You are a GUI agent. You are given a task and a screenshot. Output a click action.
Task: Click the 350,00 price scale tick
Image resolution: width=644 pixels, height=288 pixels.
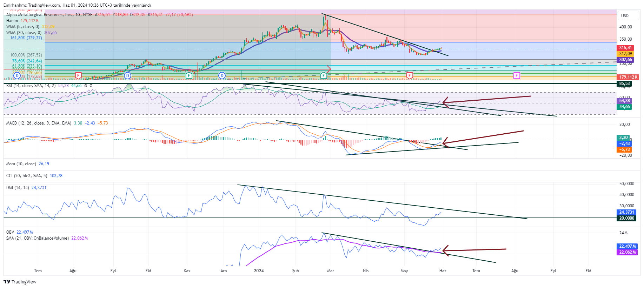point(626,39)
